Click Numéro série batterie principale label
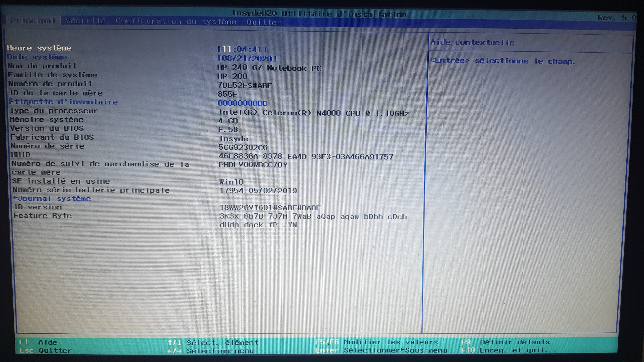644x362 pixels. click(x=91, y=190)
